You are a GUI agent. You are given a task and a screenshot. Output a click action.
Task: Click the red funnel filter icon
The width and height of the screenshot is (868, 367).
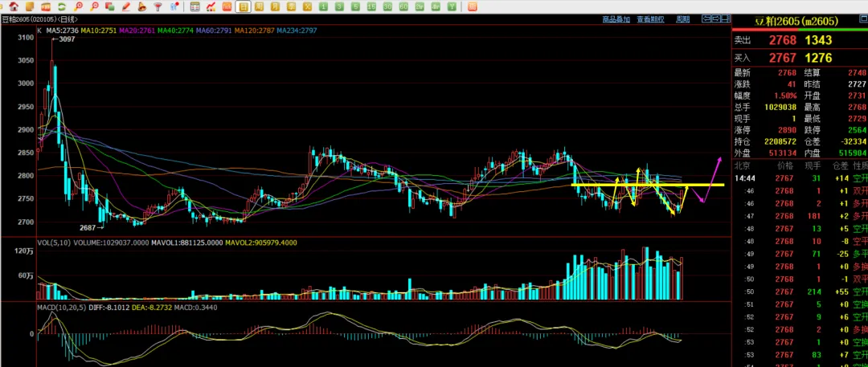(158, 6)
